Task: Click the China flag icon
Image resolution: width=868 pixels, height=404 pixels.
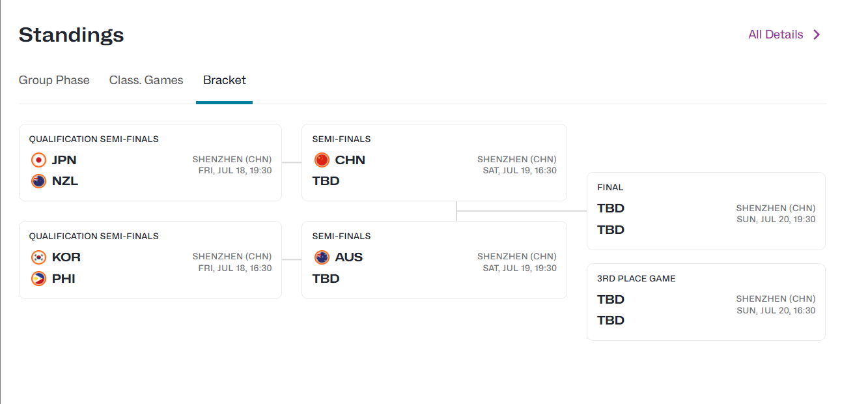Action: tap(322, 160)
